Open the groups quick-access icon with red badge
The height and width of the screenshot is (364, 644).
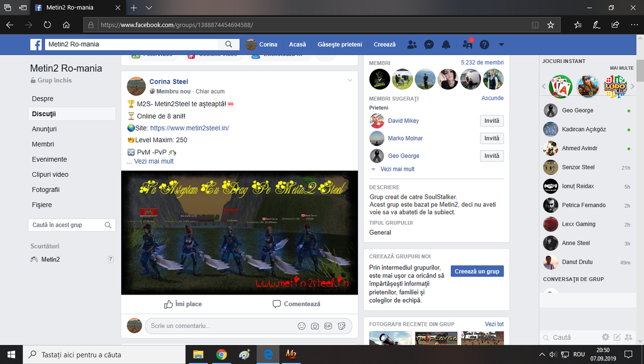click(467, 44)
